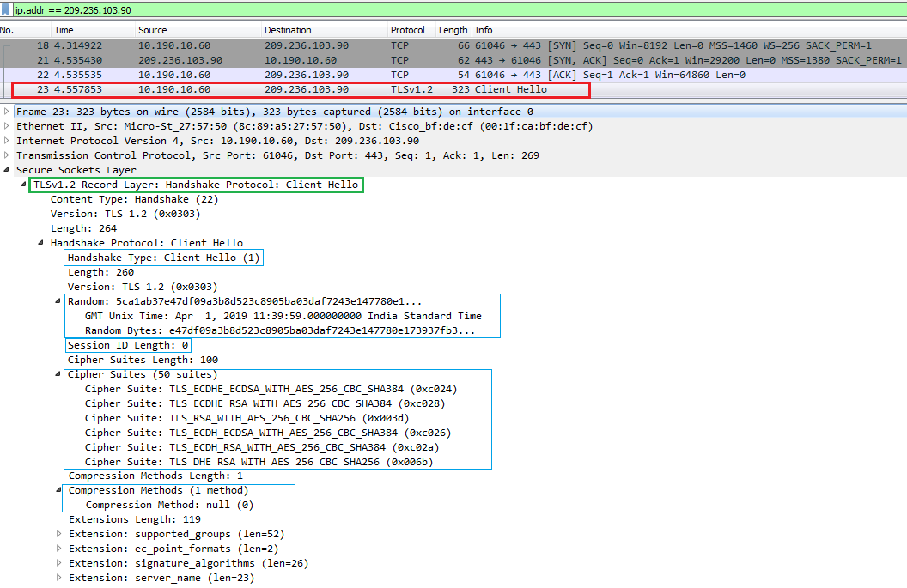Select the Compression Method: null entry
907x588 pixels.
coord(172,505)
